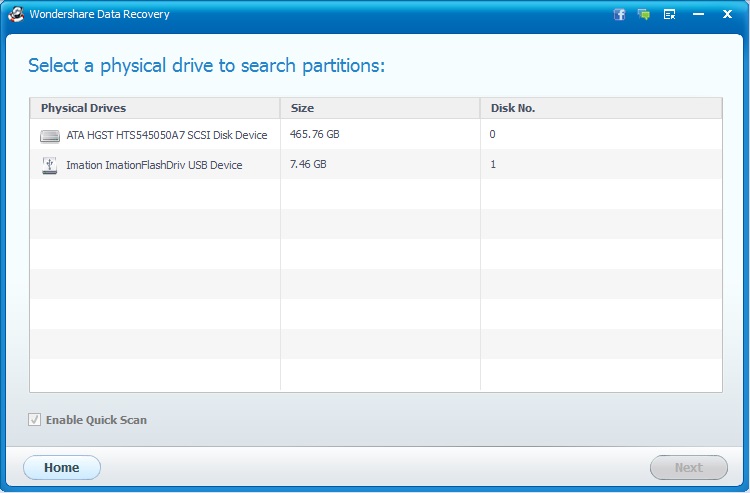Close the Data Recovery window
The width and height of the screenshot is (750, 493).
point(727,14)
